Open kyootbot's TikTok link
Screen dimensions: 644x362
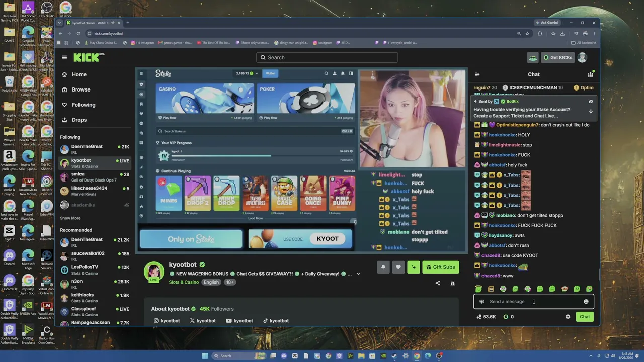pyautogui.click(x=276, y=321)
